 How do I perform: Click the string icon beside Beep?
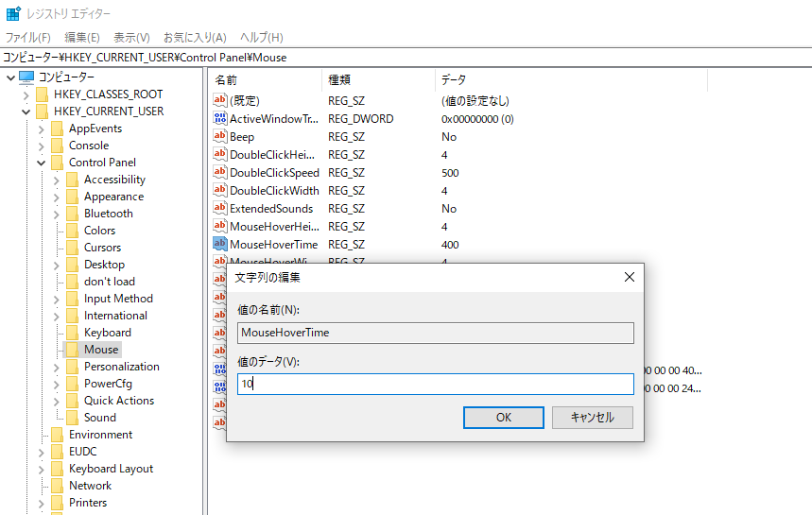(219, 137)
